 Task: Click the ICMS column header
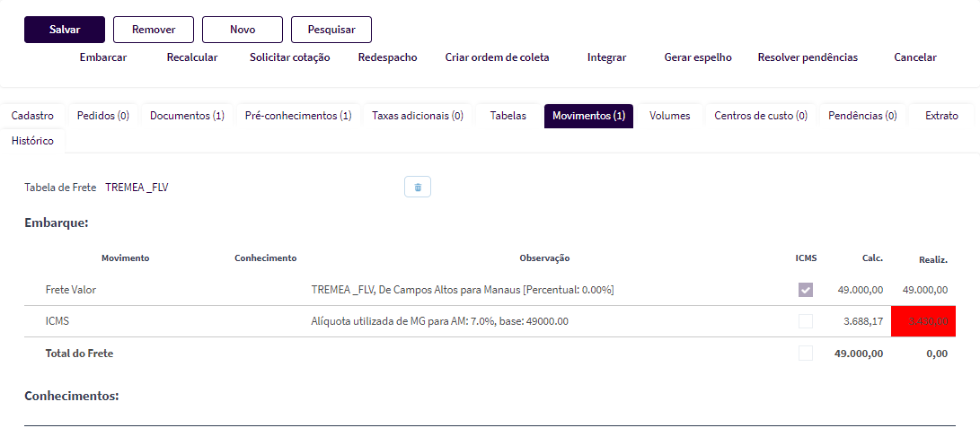[x=806, y=258]
